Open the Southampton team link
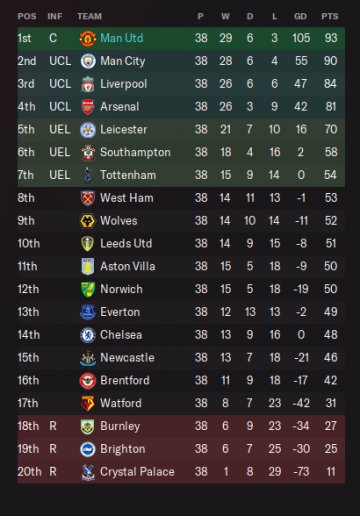The height and width of the screenshot is (516, 360). [x=135, y=153]
